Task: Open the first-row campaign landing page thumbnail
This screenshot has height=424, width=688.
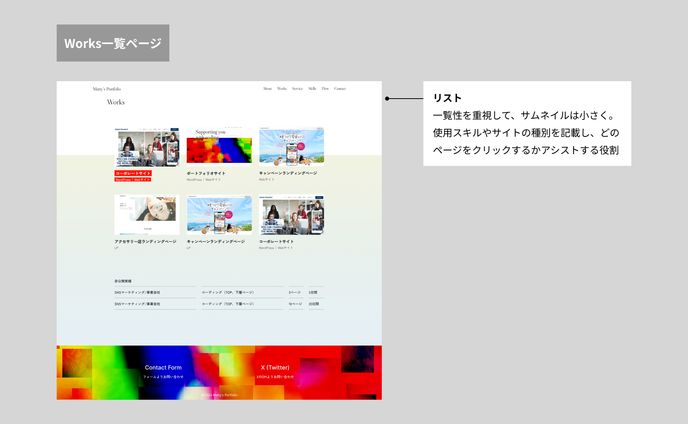Action: (x=291, y=147)
